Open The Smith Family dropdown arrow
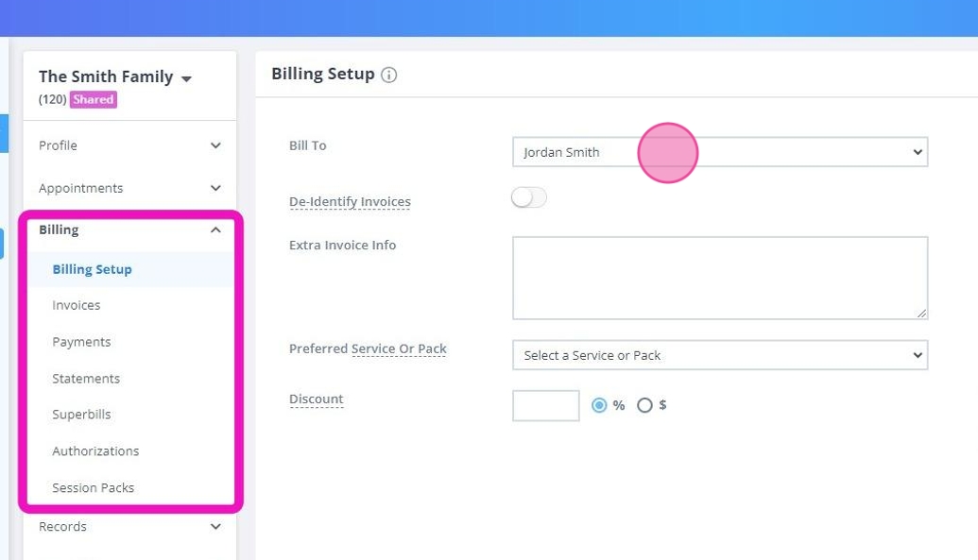Image resolution: width=978 pixels, height=560 pixels. pyautogui.click(x=186, y=78)
